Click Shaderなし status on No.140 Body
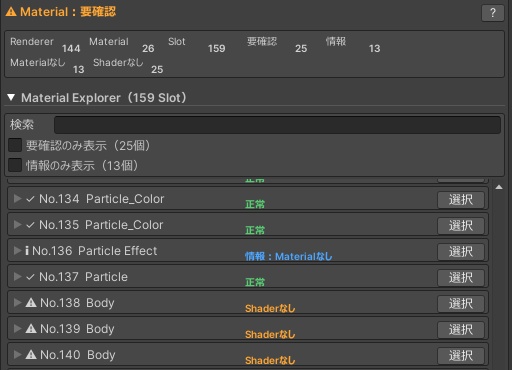Screen dimensions: 512x370 tap(270, 360)
